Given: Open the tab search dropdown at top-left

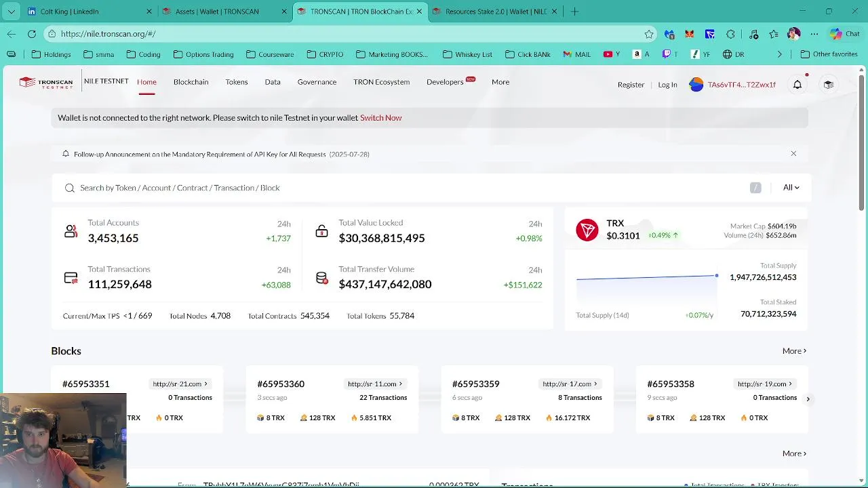Looking at the screenshot, I should click(x=11, y=12).
